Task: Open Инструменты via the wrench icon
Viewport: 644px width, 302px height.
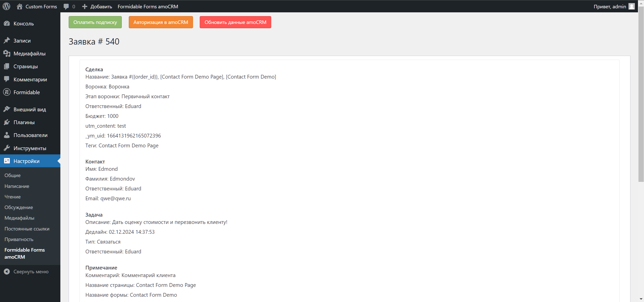Action: coord(7,148)
